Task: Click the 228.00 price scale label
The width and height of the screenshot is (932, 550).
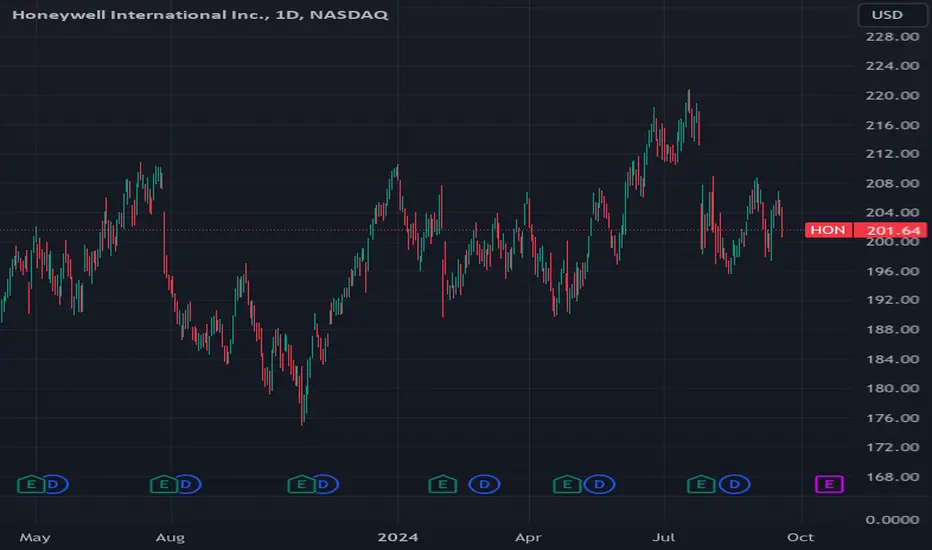Action: coord(892,37)
